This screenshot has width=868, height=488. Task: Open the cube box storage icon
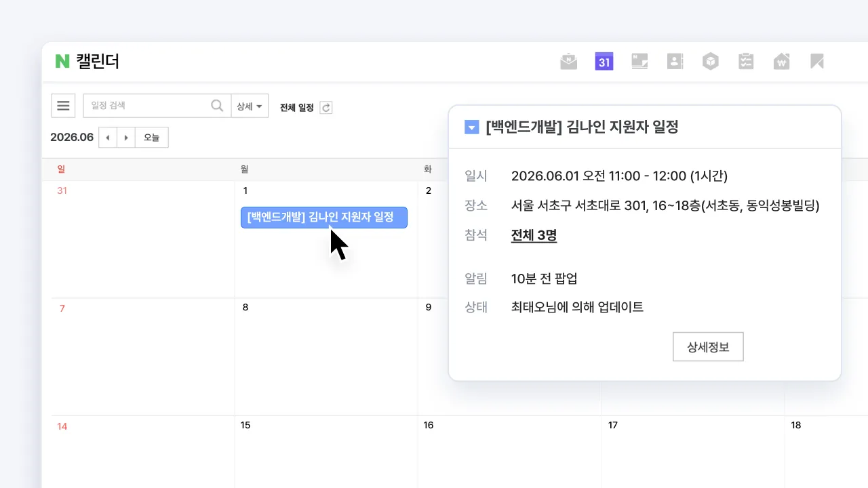710,62
